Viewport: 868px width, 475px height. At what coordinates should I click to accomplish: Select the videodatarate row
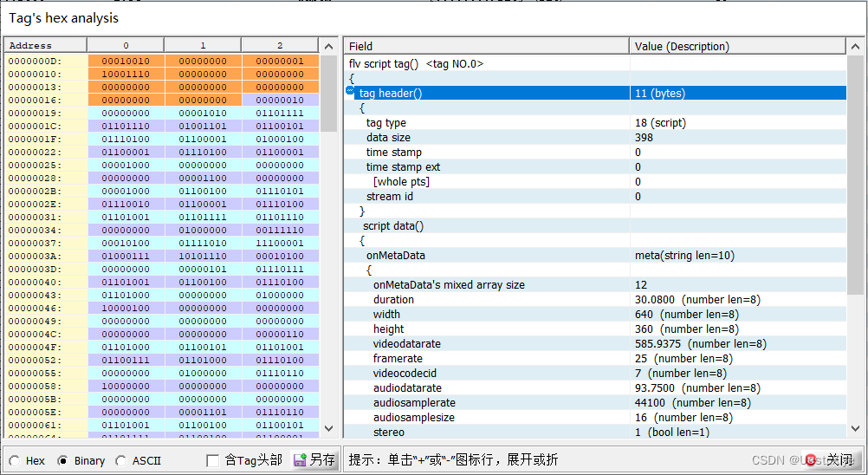596,344
